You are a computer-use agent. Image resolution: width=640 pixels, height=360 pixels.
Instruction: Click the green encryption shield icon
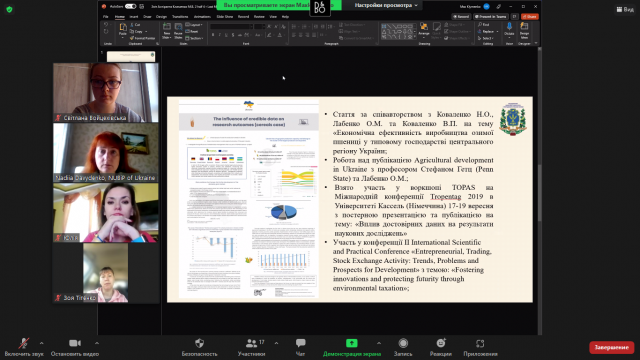[9, 9]
